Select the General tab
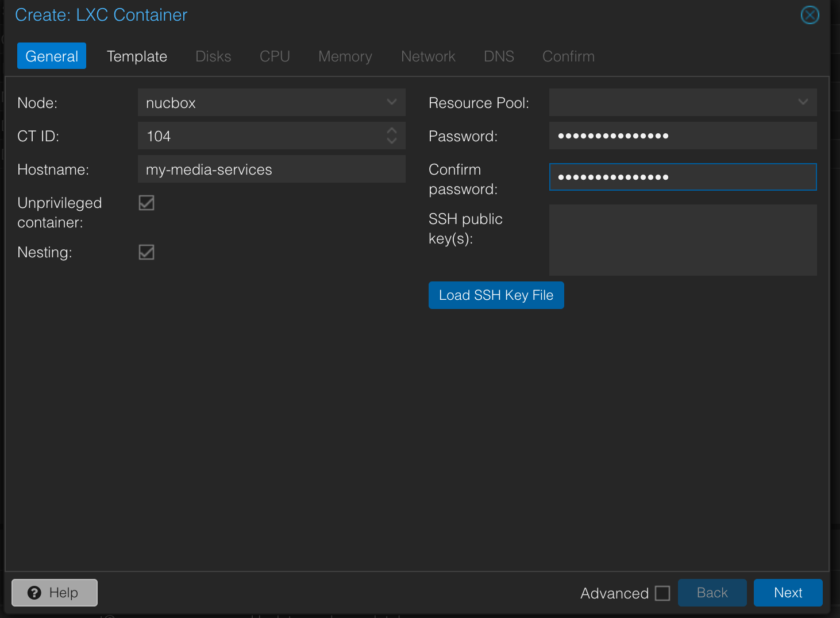Viewport: 840px width, 618px height. (52, 56)
